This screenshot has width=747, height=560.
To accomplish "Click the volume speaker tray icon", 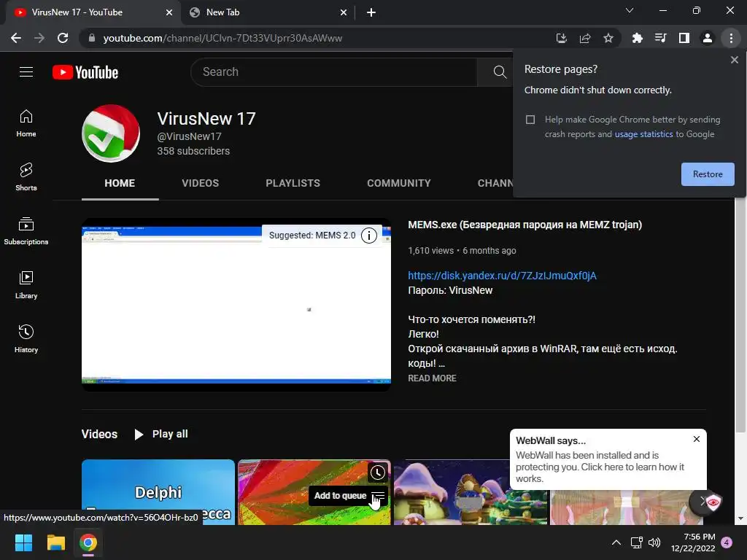I will (x=654, y=542).
